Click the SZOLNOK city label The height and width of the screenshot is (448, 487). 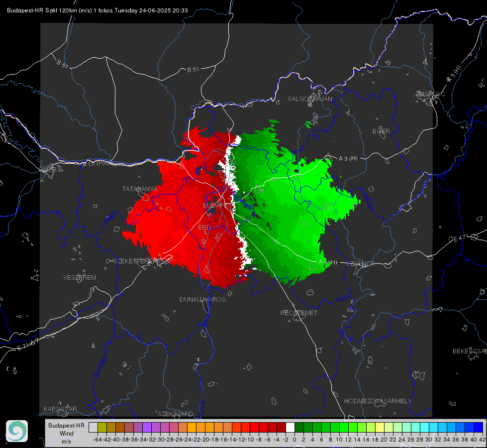pyautogui.click(x=362, y=264)
